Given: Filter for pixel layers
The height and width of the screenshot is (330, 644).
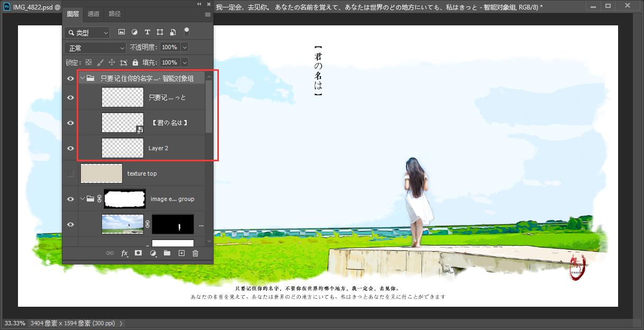Looking at the screenshot, I should 122,33.
